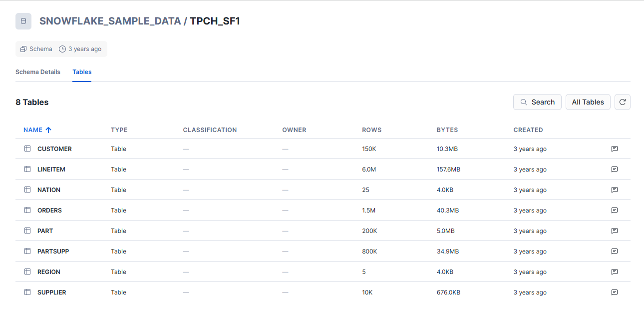Open the comment icon for the SUPPLIER row
This screenshot has width=644, height=311.
point(615,292)
